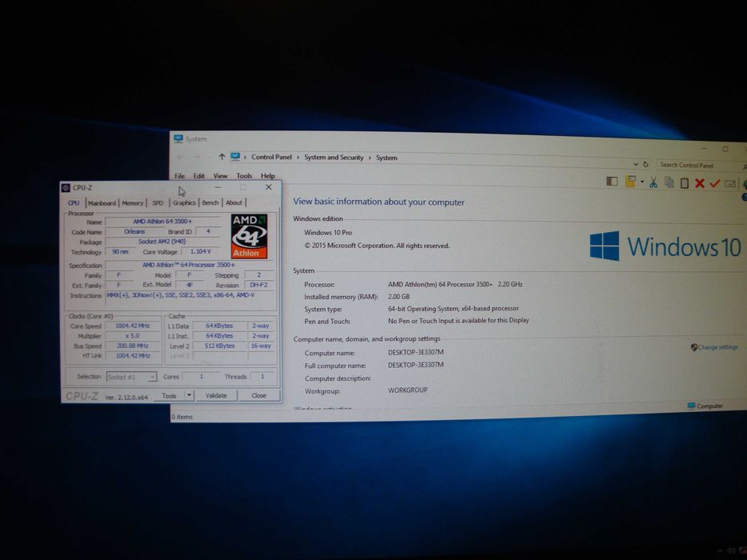
Task: Click the x 5.0 Multiplier value
Action: point(132,336)
